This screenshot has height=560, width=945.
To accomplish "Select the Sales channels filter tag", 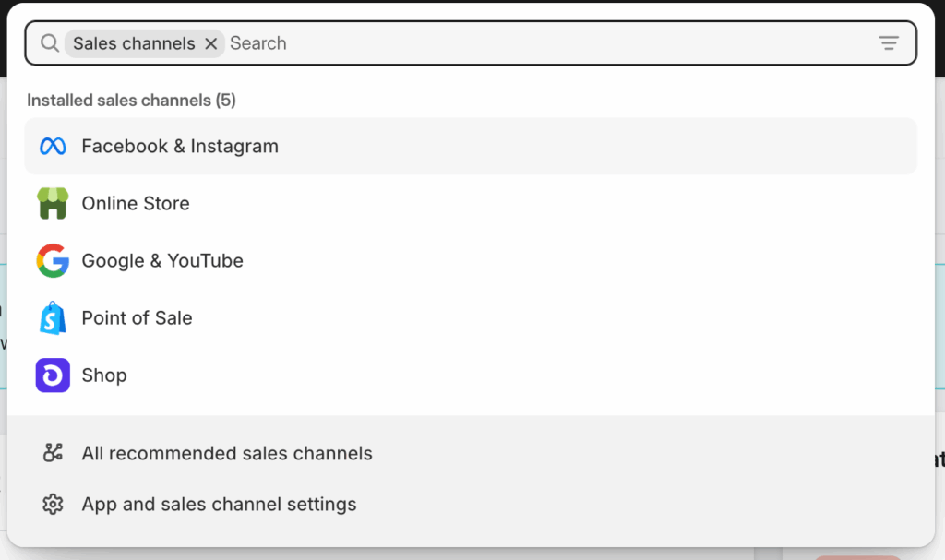I will point(134,43).
